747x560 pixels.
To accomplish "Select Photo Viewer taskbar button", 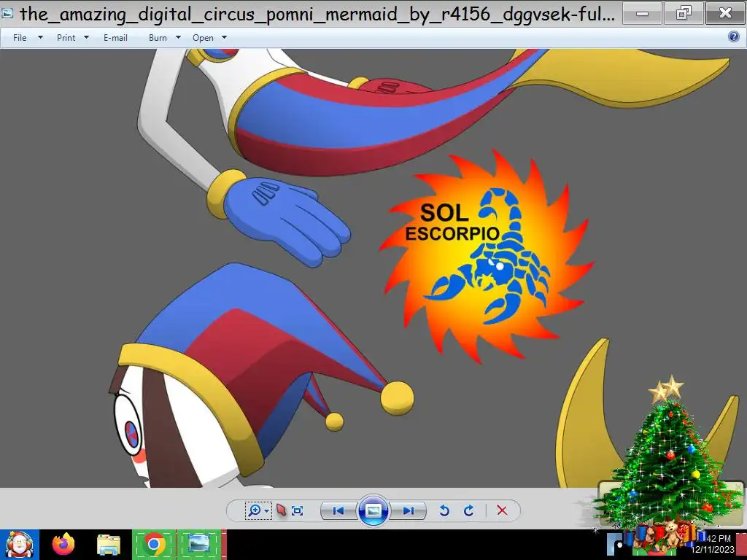I will [x=198, y=544].
